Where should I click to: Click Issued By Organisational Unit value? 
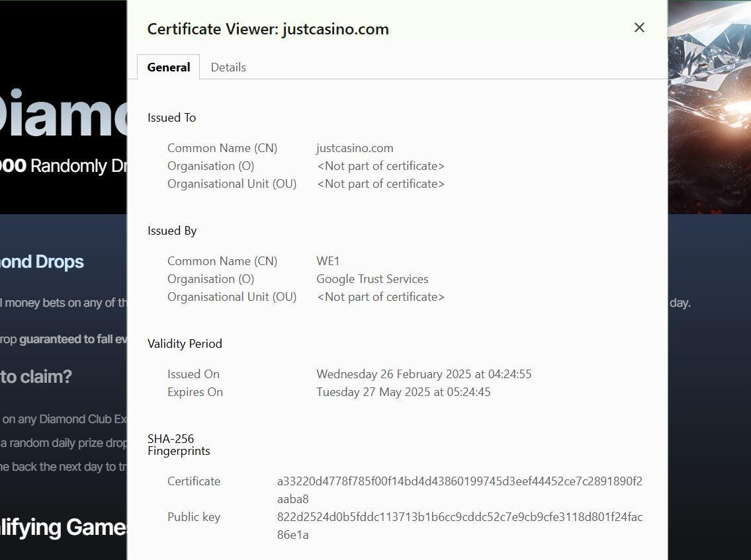pos(380,297)
